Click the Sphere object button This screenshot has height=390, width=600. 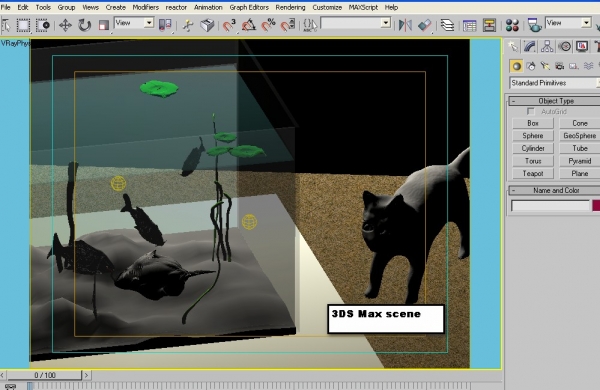click(x=533, y=135)
